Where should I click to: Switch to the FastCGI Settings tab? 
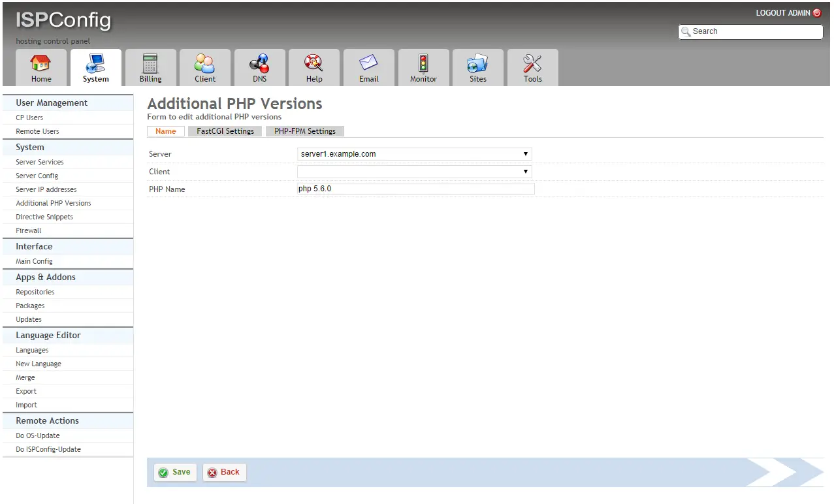pos(225,131)
